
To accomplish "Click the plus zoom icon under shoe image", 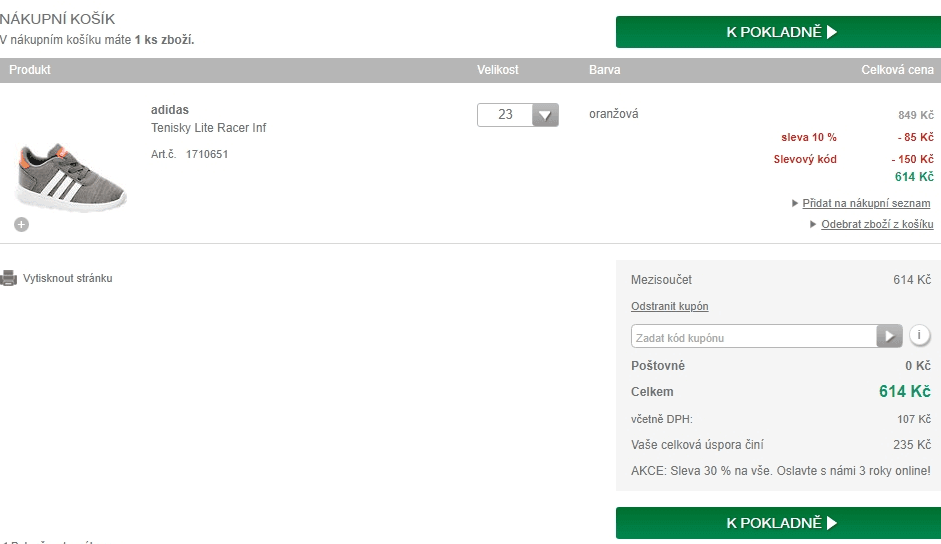I will [x=22, y=225].
